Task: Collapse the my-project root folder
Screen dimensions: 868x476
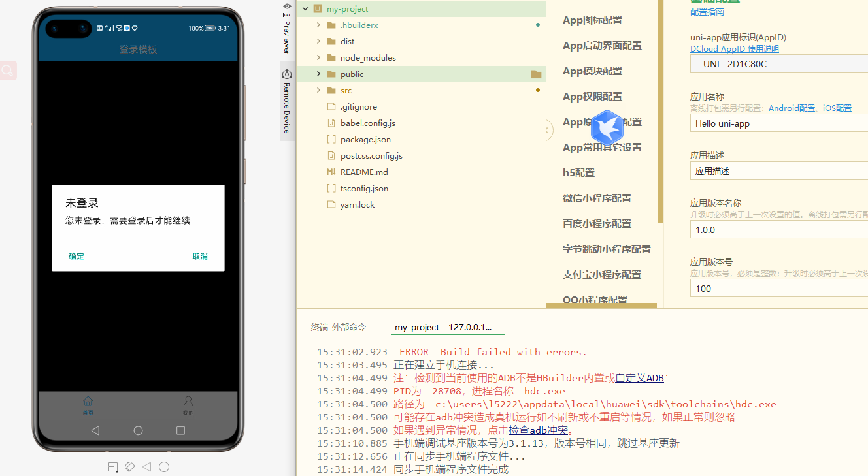Action: click(305, 9)
